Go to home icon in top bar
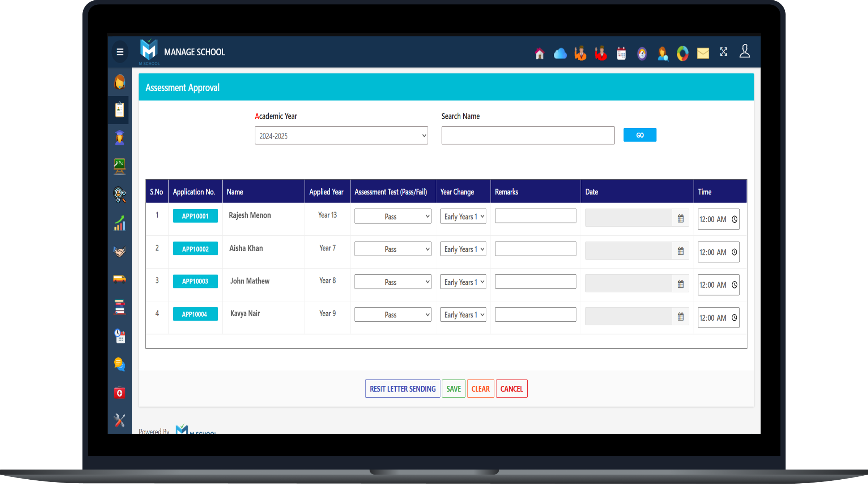Screen dimensions: 868x484 coord(540,53)
